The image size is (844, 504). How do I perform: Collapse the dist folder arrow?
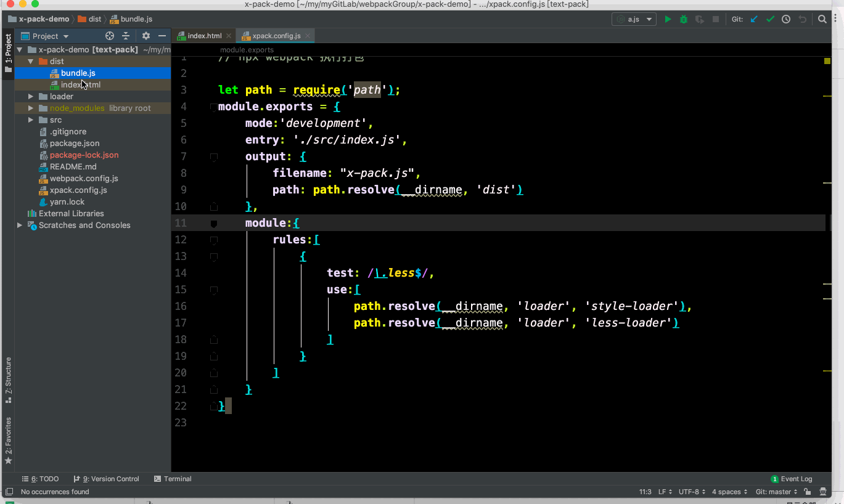point(31,61)
